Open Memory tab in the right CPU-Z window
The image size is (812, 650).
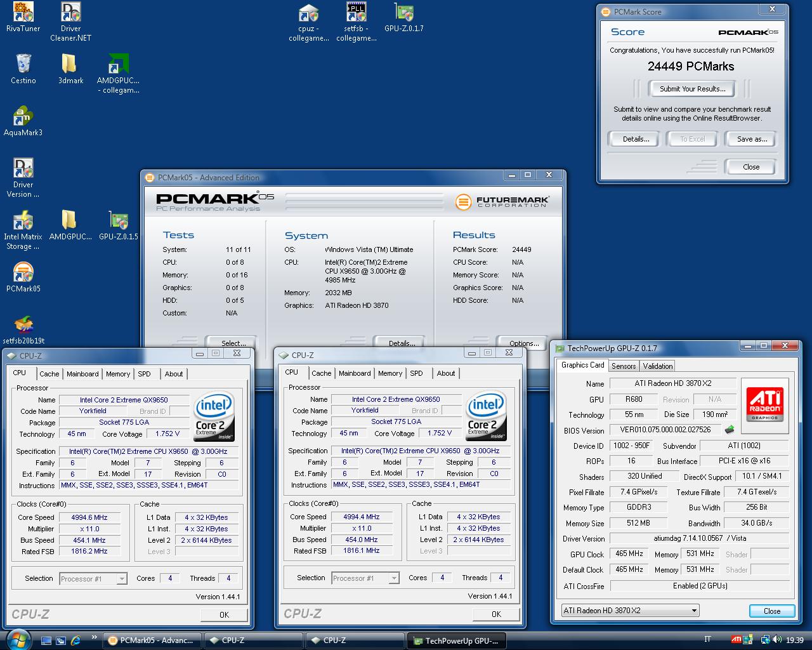(390, 373)
